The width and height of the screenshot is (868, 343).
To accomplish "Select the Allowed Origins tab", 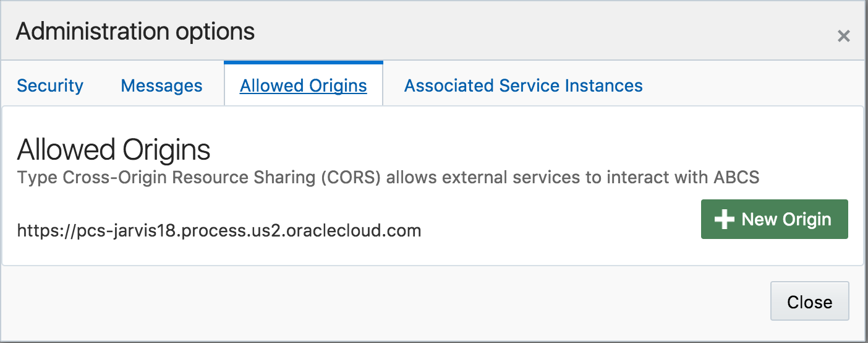I will coord(304,85).
